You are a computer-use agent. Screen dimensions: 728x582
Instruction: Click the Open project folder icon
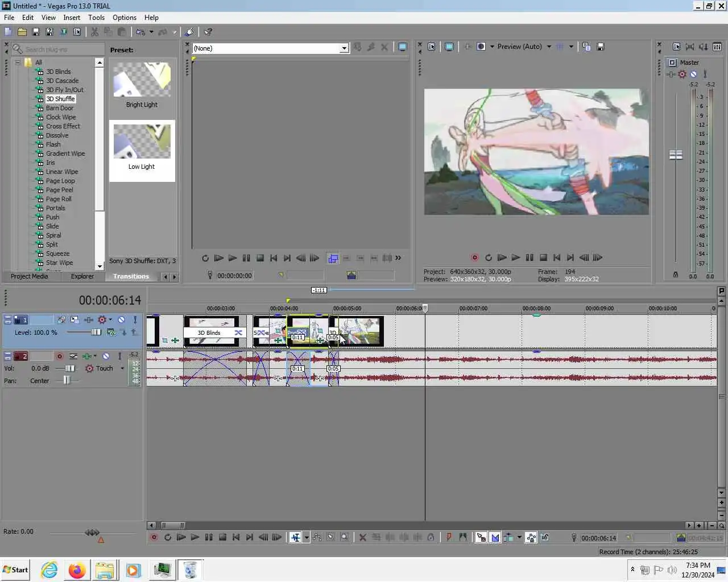[22, 32]
